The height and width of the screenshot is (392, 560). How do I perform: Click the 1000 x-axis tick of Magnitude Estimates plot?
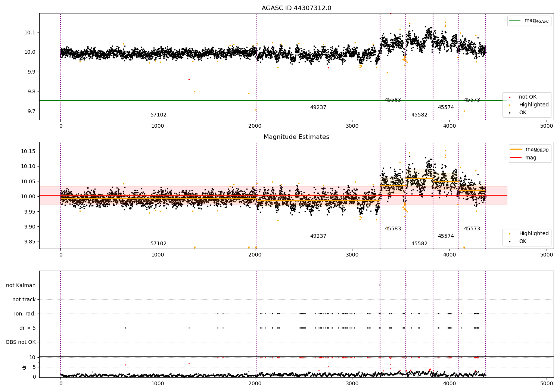click(158, 255)
